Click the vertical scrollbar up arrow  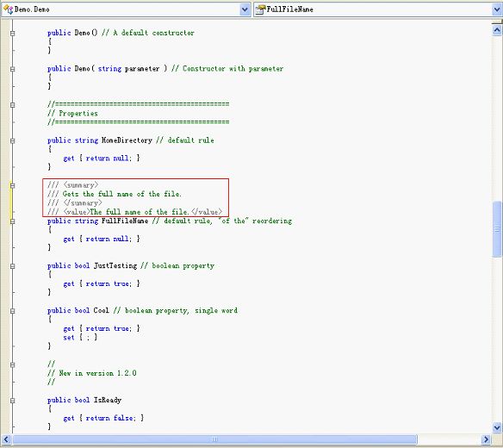pyautogui.click(x=497, y=30)
